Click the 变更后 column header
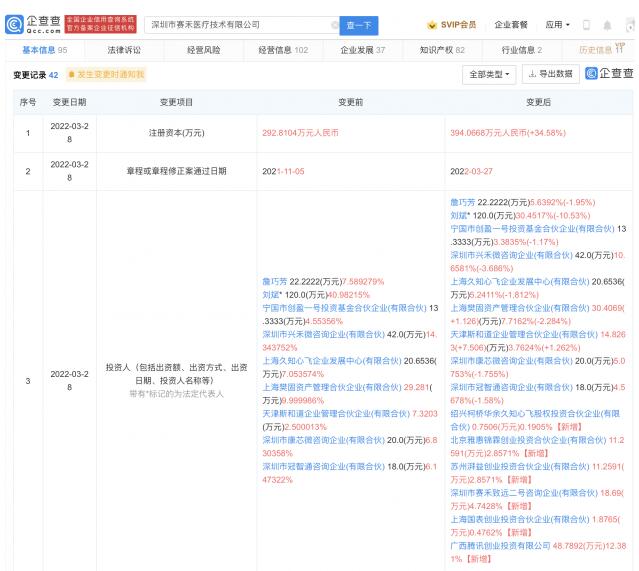The image size is (639, 571). point(538,102)
